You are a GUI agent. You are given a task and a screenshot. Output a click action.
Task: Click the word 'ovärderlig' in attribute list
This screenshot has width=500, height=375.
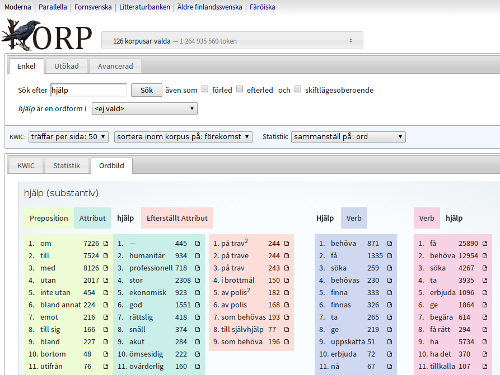pyautogui.click(x=147, y=366)
